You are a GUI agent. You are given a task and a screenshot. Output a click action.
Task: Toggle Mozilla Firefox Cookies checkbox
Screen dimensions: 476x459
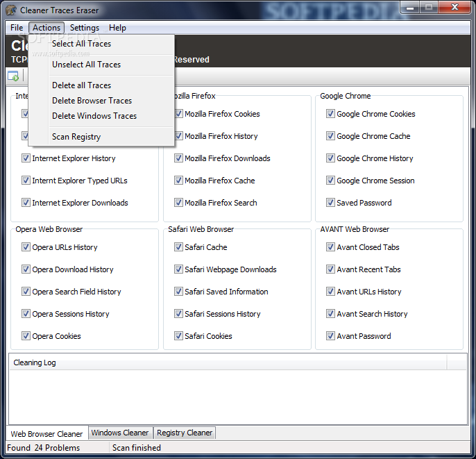click(178, 114)
